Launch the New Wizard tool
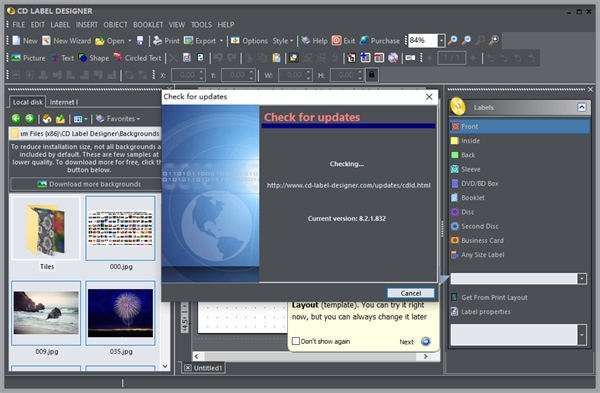600x393 pixels. pyautogui.click(x=67, y=41)
